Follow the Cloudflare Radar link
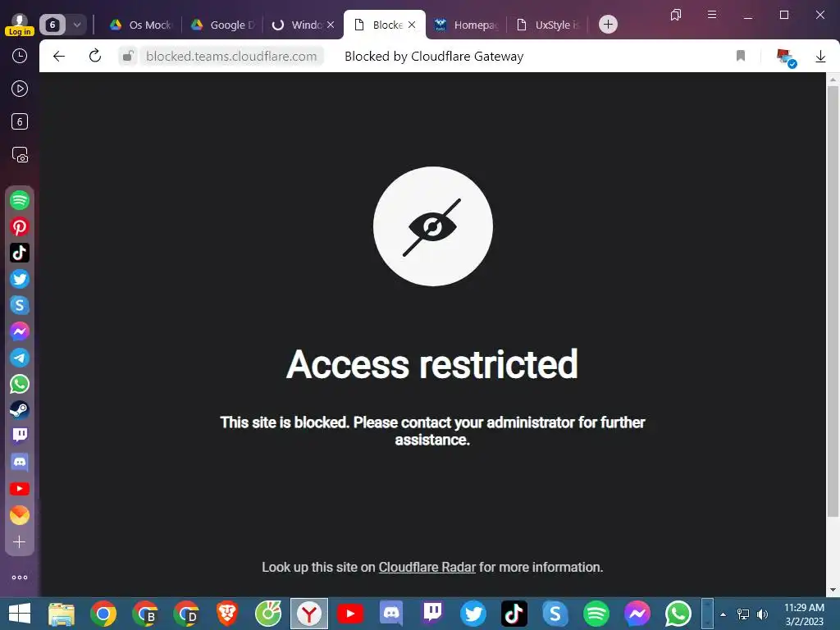This screenshot has height=630, width=840. (427, 568)
